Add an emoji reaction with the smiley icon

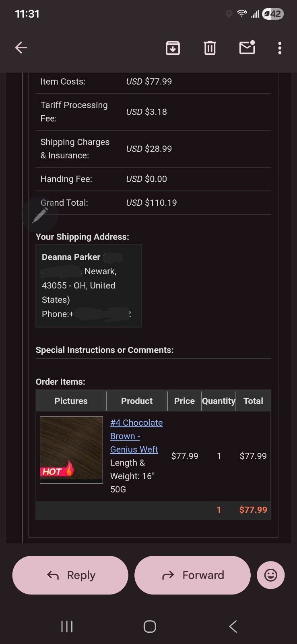tap(270, 575)
